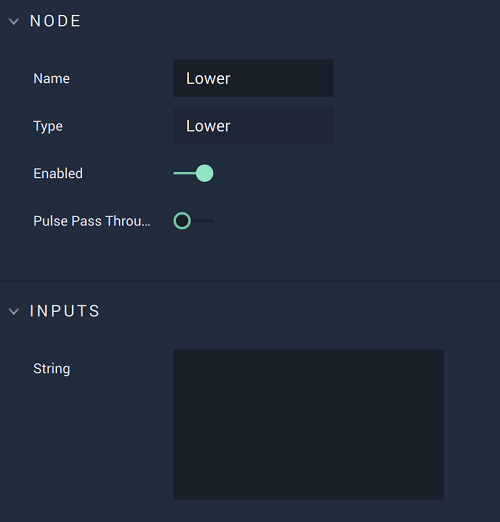This screenshot has height=522, width=500.
Task: Select the Type label
Action: coord(48,126)
